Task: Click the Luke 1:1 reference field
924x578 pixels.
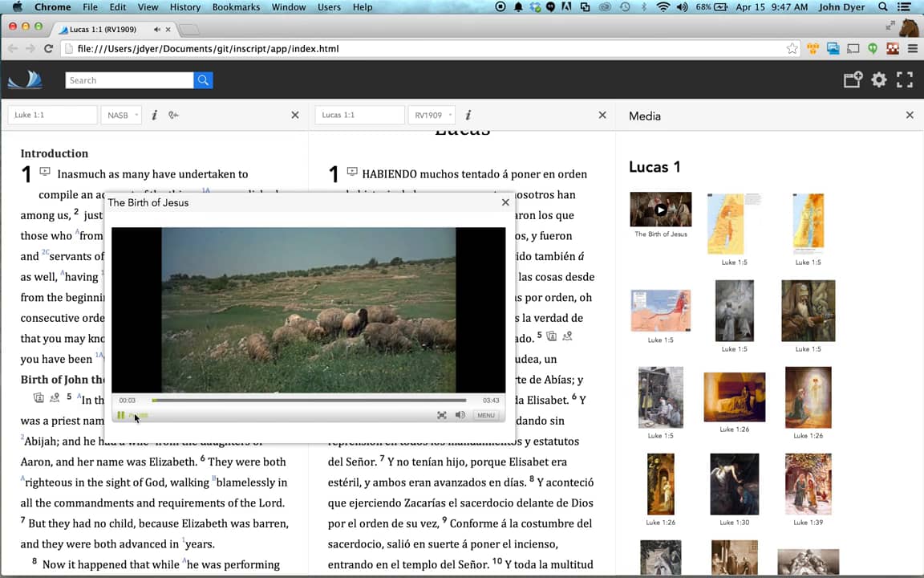Action: 52,115
